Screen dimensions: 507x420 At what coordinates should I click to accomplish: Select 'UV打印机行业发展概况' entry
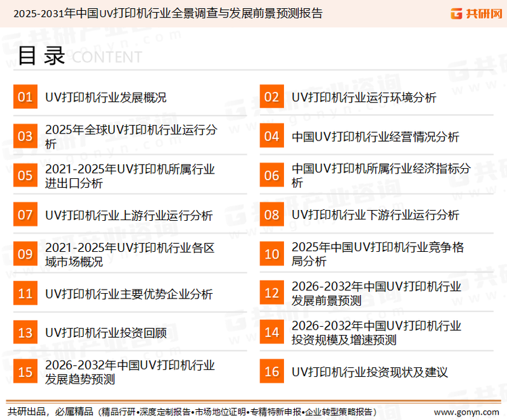pos(105,97)
